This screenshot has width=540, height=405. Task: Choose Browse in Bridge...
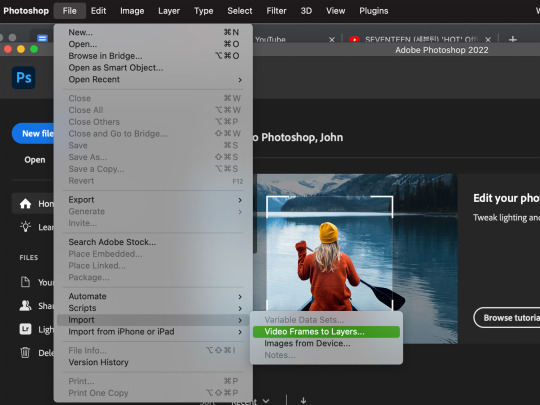click(153, 56)
